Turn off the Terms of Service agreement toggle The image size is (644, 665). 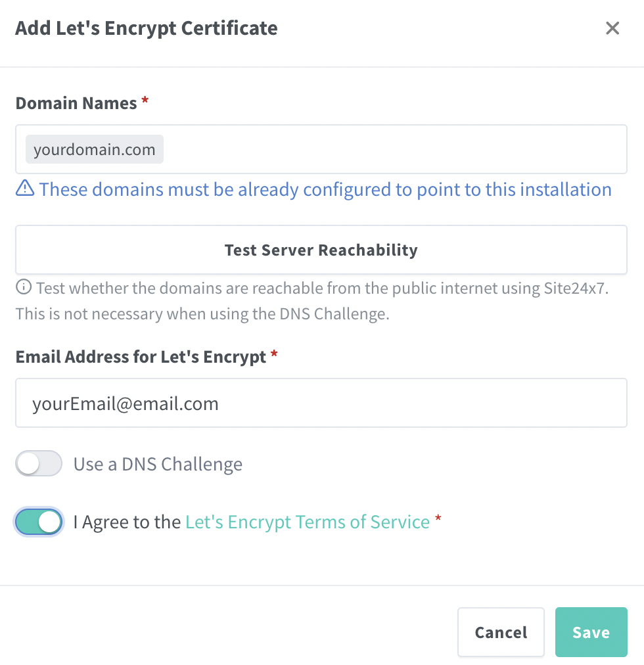tap(39, 522)
